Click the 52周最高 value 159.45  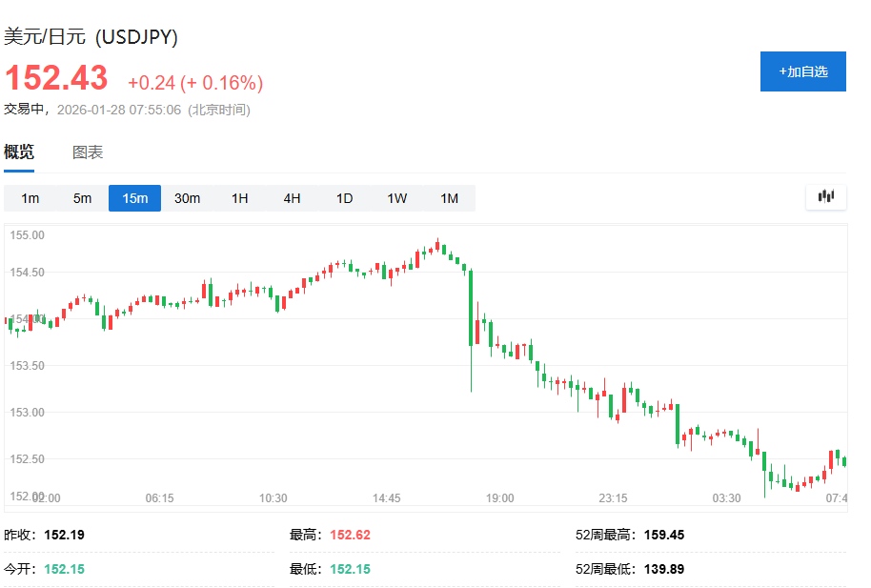click(x=664, y=535)
